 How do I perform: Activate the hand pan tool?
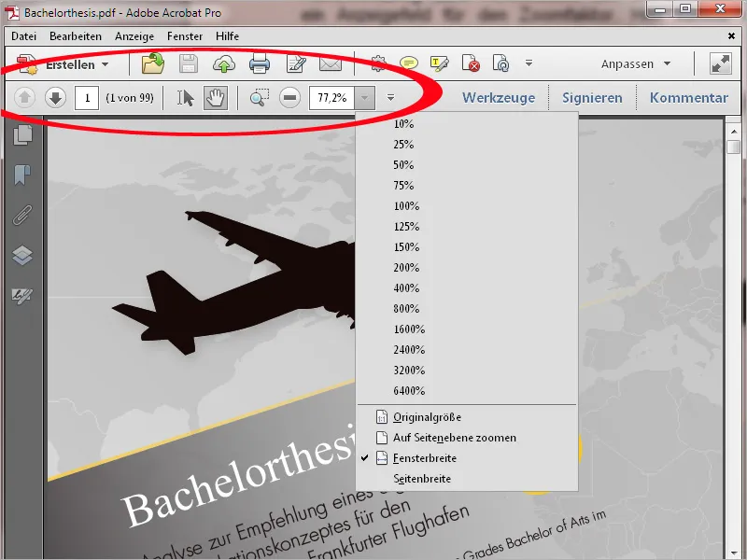coord(216,98)
